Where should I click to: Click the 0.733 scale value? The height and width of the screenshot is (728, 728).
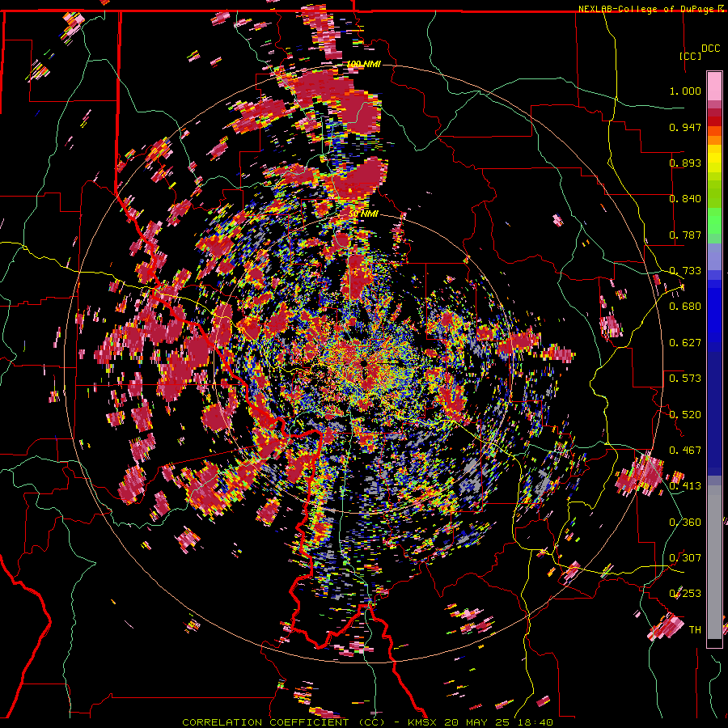(x=685, y=271)
